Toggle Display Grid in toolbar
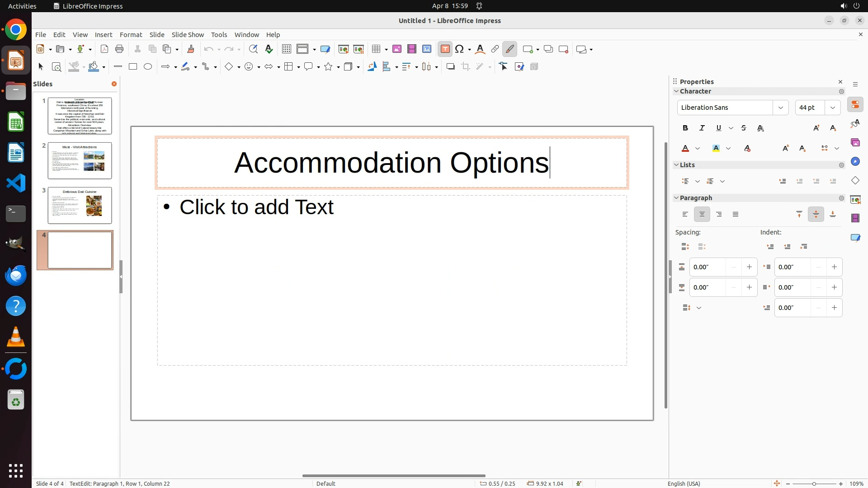This screenshot has height=488, width=868. pyautogui.click(x=286, y=49)
